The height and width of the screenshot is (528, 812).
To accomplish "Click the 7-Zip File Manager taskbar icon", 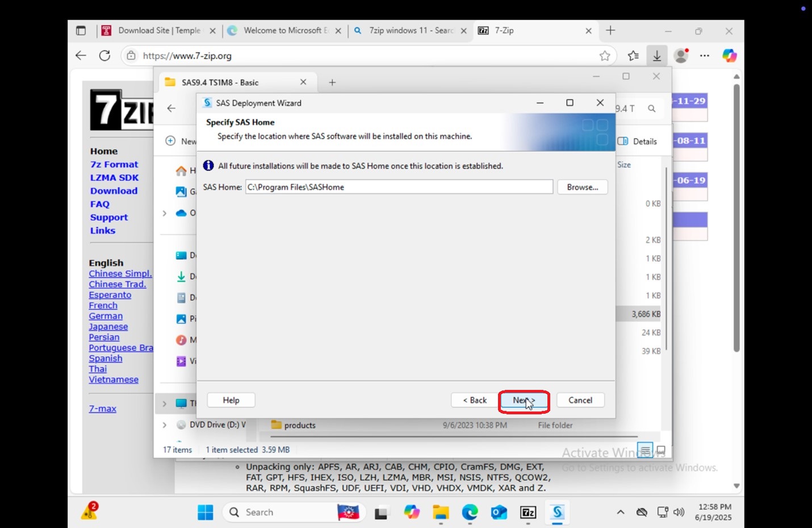I will pyautogui.click(x=528, y=512).
